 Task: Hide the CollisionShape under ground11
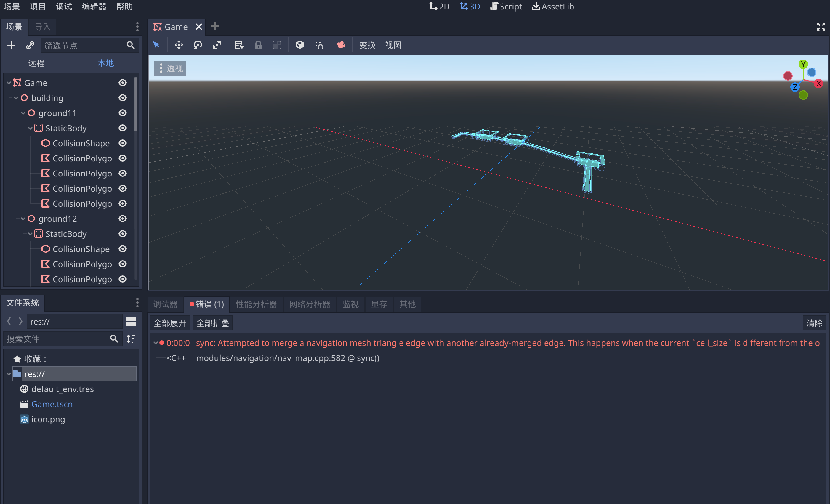point(122,143)
